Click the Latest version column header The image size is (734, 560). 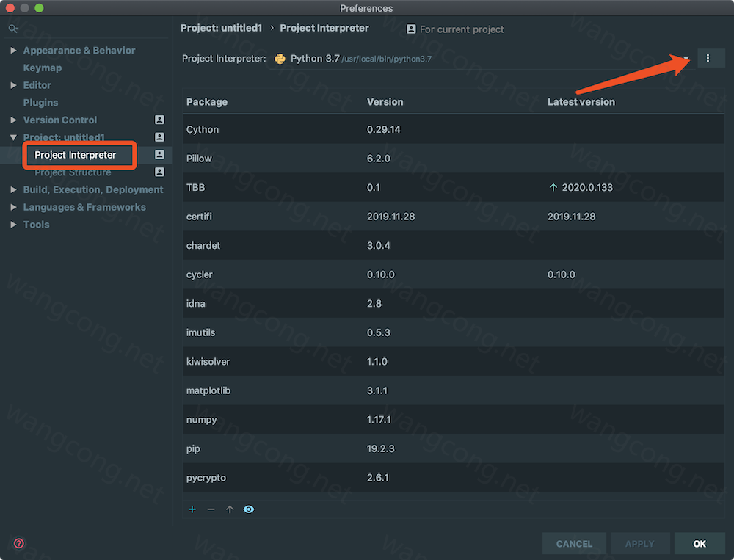[581, 102]
